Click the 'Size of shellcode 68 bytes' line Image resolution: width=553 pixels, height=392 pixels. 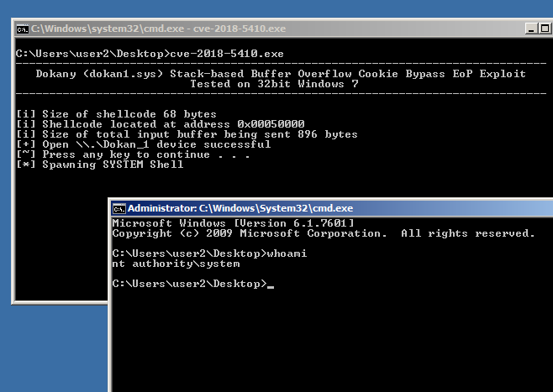[x=116, y=114]
